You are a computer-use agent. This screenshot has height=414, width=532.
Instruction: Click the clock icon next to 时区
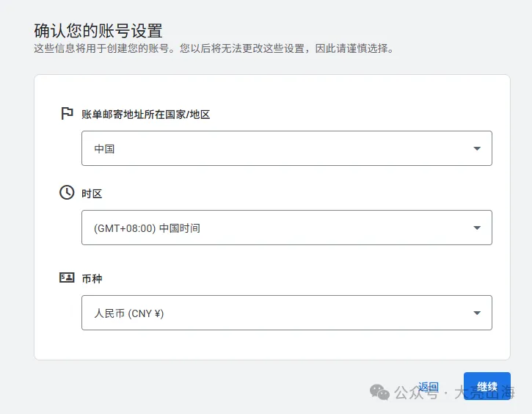67,193
